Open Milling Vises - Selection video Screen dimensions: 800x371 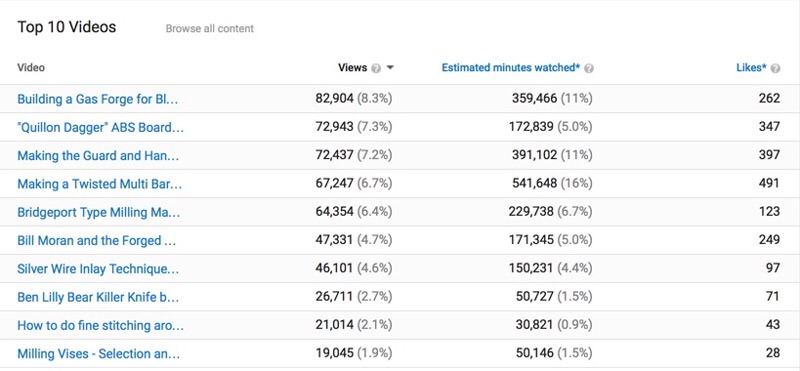click(98, 354)
